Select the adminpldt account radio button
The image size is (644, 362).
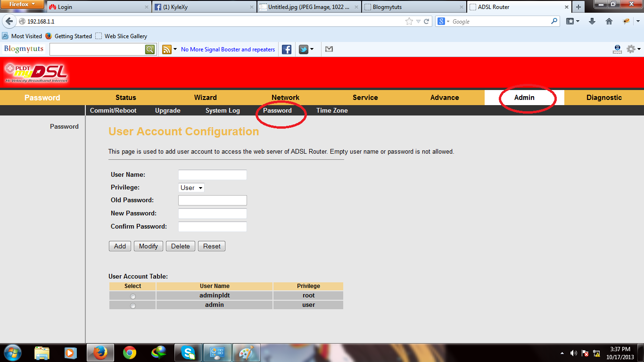(132, 296)
